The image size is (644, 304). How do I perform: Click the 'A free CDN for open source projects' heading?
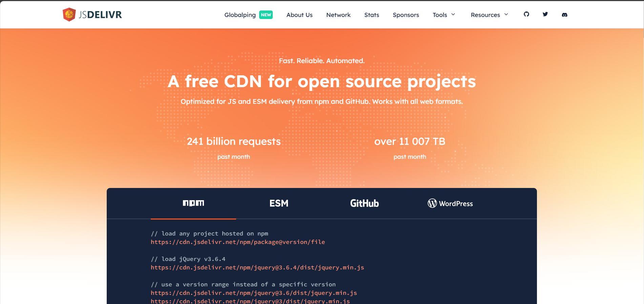pyautogui.click(x=322, y=81)
